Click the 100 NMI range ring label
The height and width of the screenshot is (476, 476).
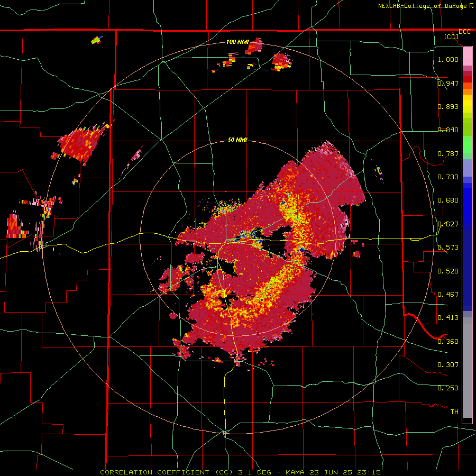(x=237, y=42)
